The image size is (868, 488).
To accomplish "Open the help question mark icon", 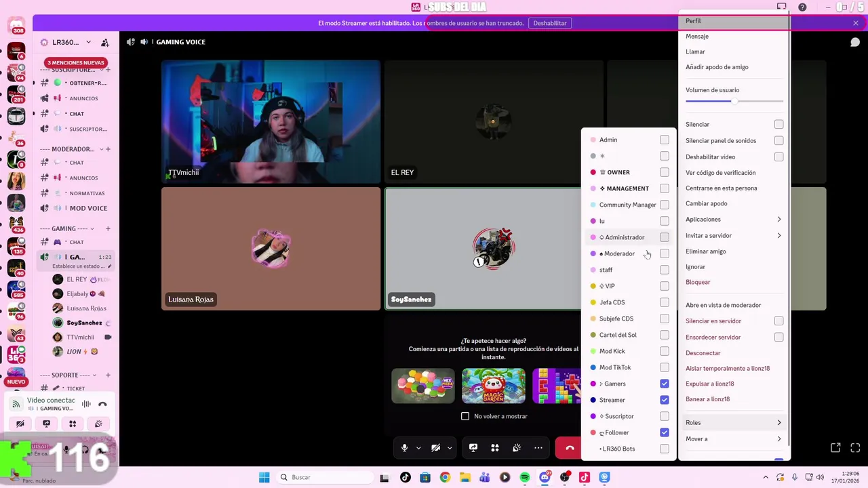I will [x=802, y=7].
